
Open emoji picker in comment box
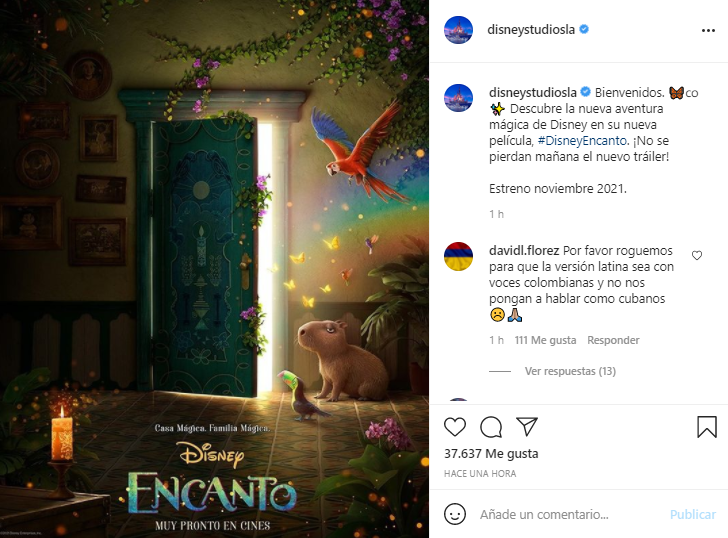pyautogui.click(x=455, y=514)
